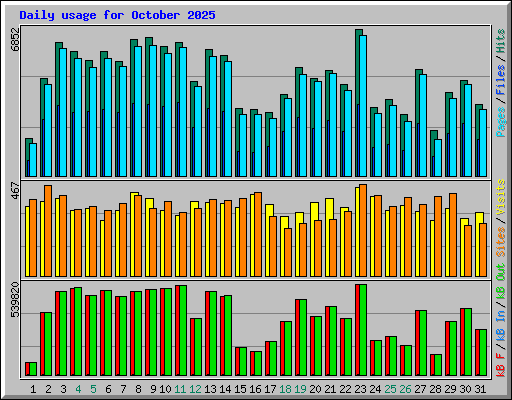This screenshot has height=400, width=512.
Task: Click day 9 on the x-axis
Action: click(x=153, y=389)
